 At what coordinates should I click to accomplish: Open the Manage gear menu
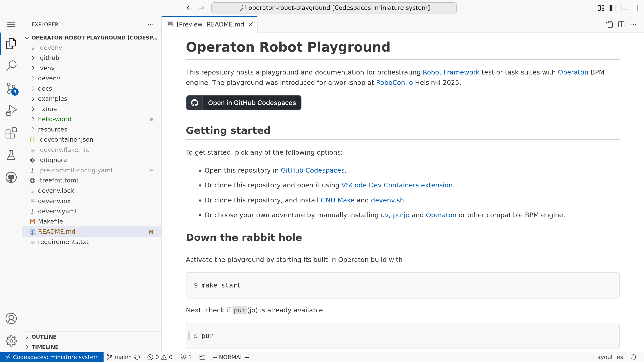11,341
